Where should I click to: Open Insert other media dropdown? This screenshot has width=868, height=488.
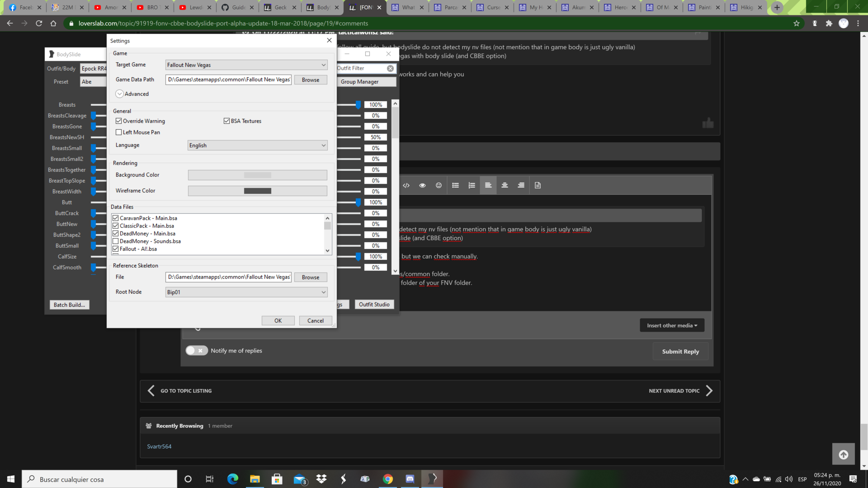[x=672, y=325]
